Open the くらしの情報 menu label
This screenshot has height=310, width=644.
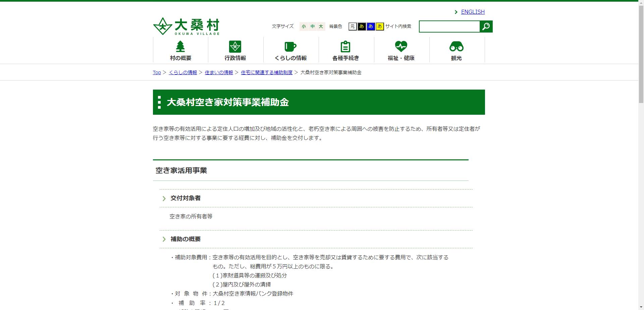[x=290, y=58]
